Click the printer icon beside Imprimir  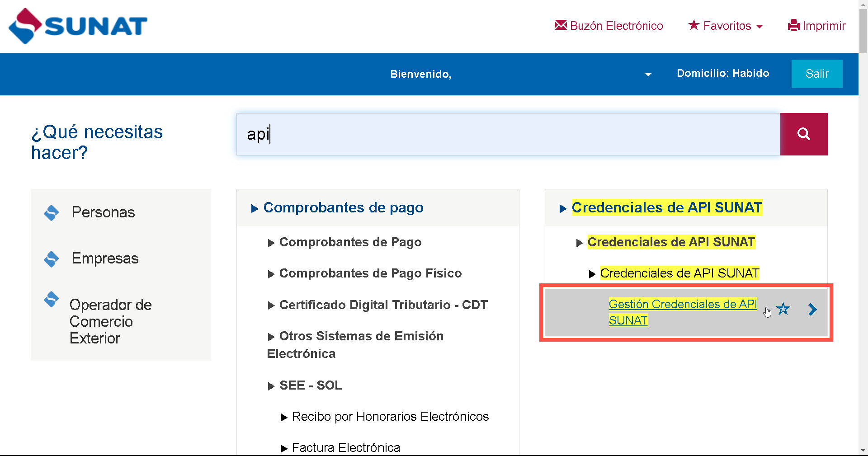coord(793,25)
